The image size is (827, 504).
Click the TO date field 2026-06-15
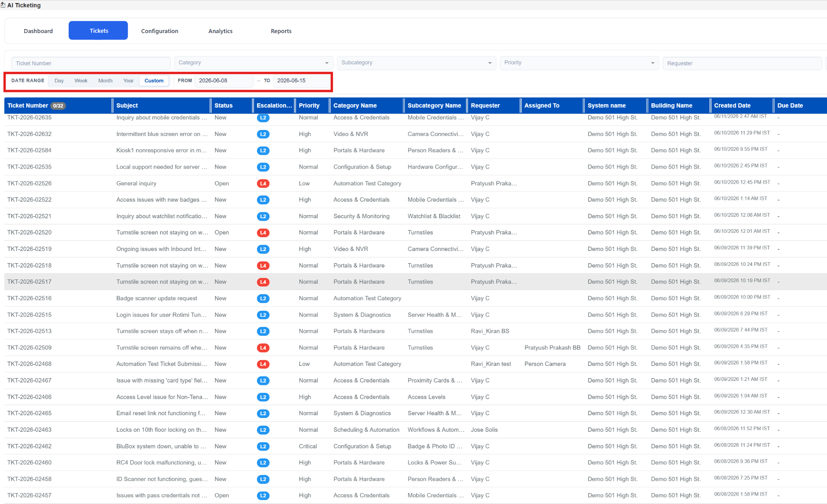click(301, 81)
